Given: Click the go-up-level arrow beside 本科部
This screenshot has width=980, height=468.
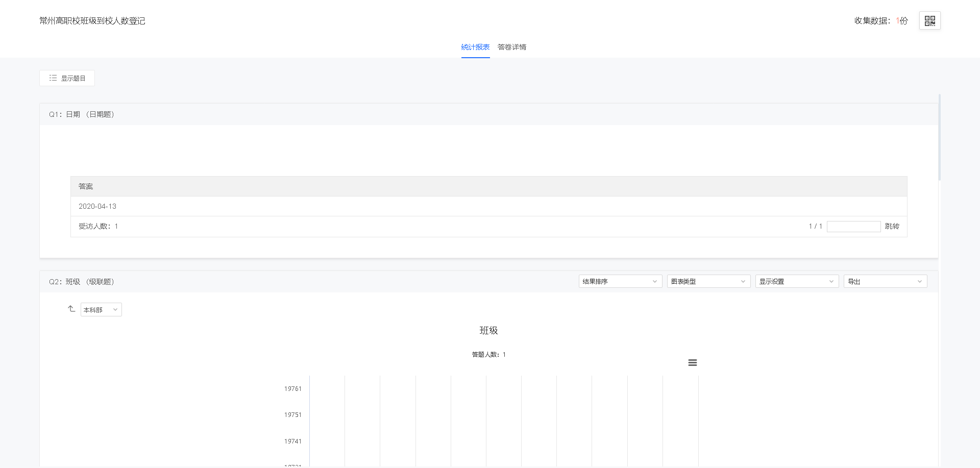Looking at the screenshot, I should [x=71, y=309].
